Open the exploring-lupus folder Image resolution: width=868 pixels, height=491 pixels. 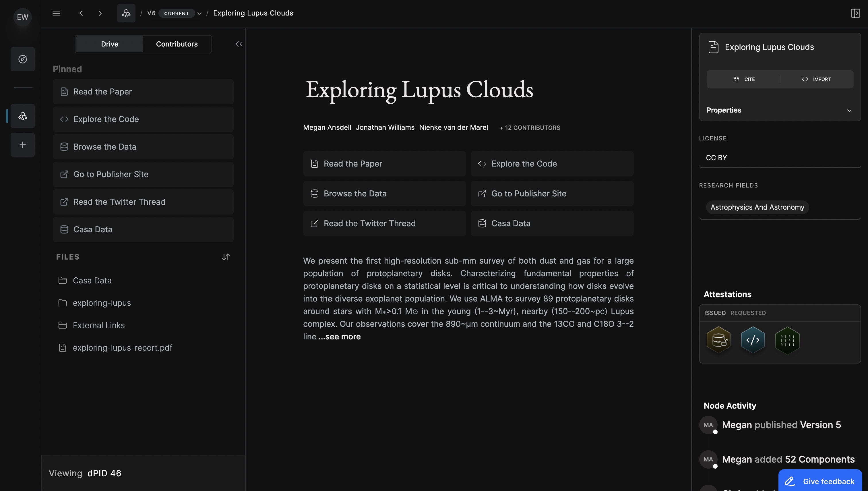[x=102, y=303]
